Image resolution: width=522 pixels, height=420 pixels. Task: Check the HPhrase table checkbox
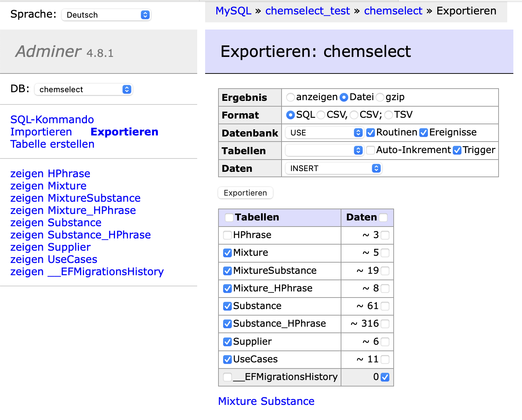tap(227, 235)
